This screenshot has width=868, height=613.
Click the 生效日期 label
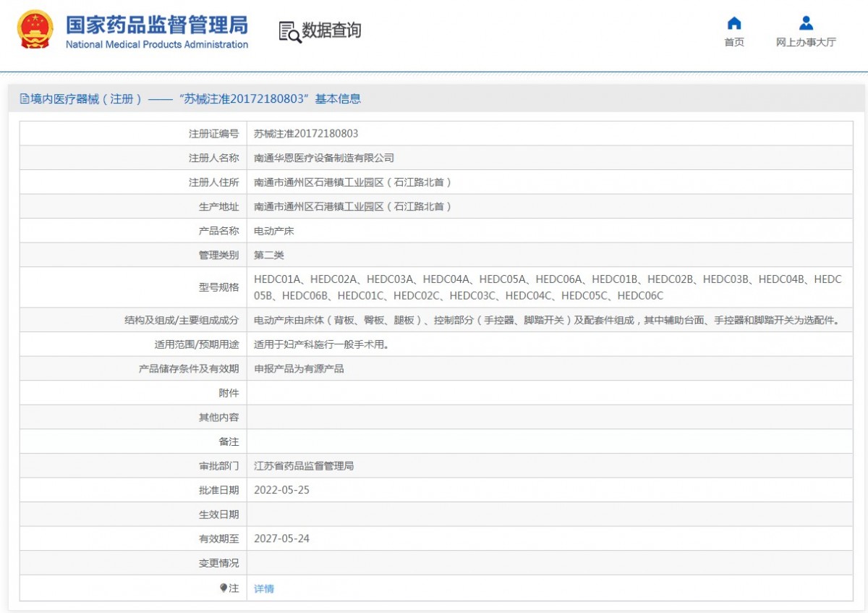coord(218,515)
